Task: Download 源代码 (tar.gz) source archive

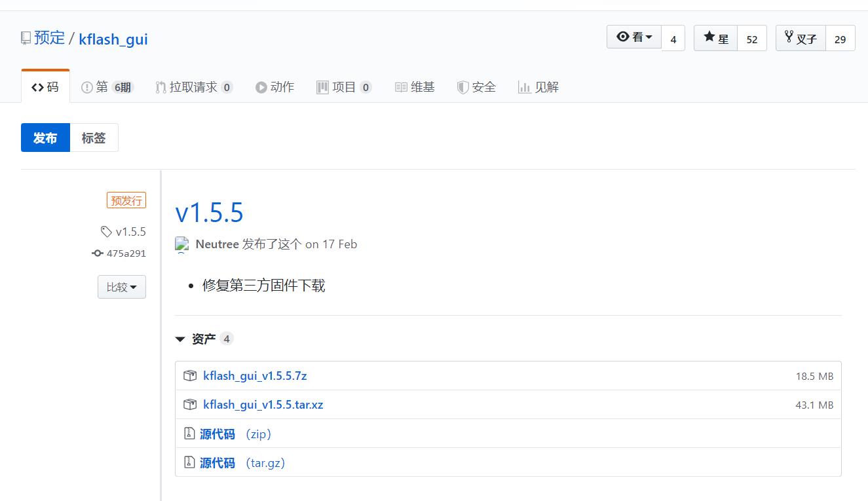Action: [242, 463]
